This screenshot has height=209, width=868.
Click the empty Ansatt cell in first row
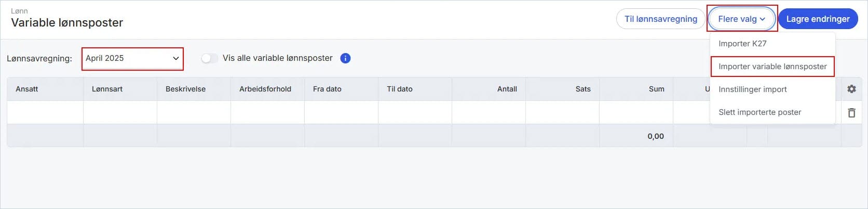[45, 112]
